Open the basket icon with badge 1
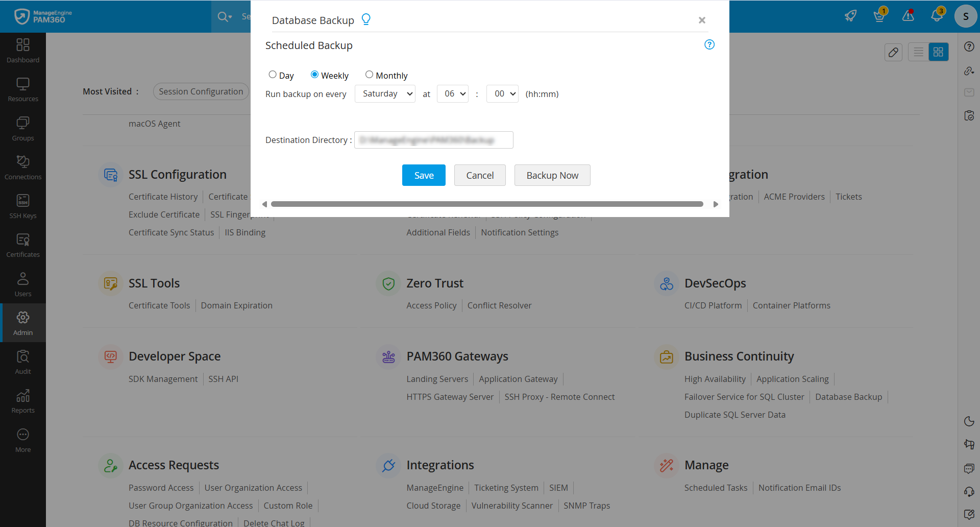 [879, 15]
